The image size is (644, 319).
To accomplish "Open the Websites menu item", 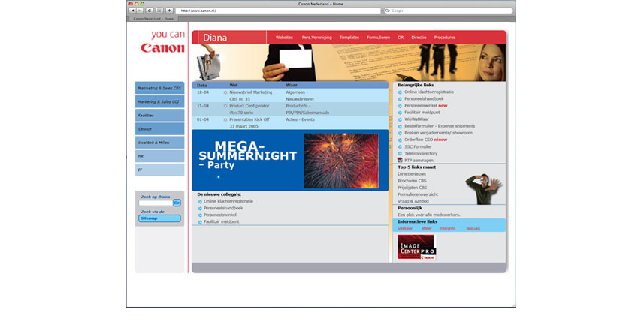I will (x=284, y=38).
